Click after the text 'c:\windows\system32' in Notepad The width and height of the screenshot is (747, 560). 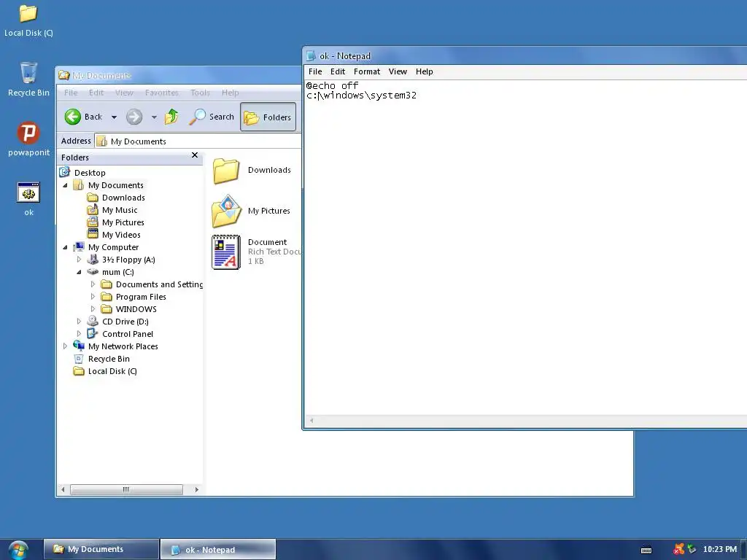(418, 96)
